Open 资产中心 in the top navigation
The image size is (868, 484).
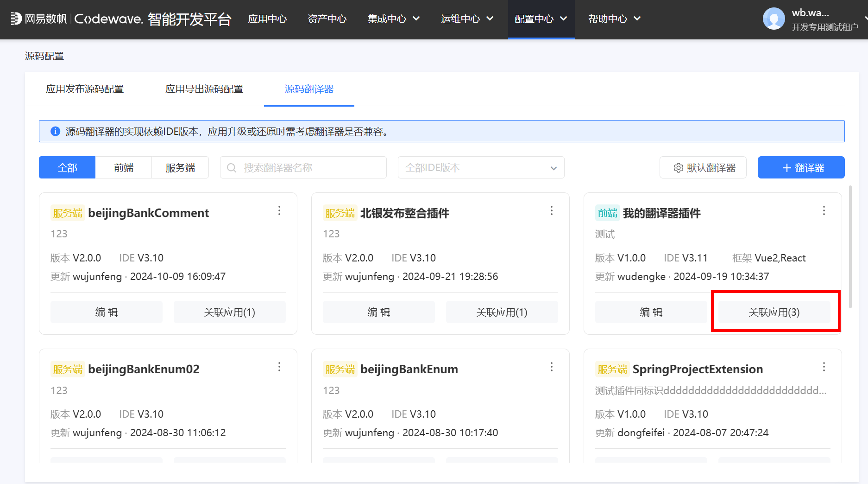327,19
